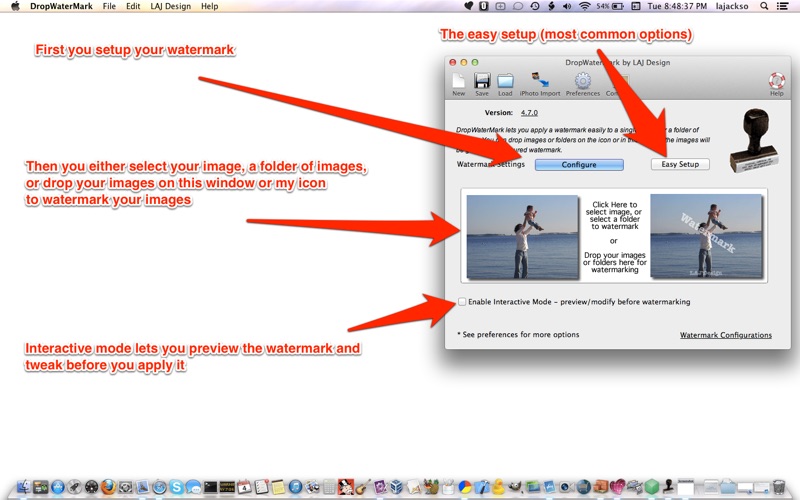Open GarageBand guitar icon in Dock

pyautogui.click(x=363, y=487)
